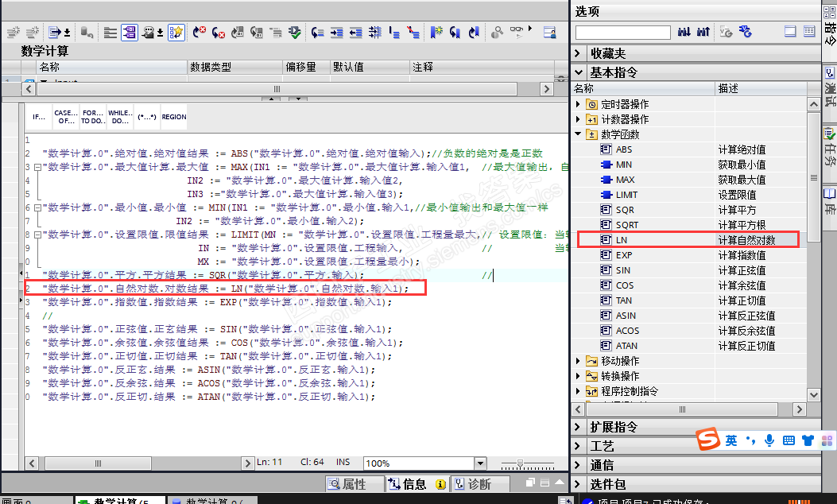Viewport: 837px width, 504px height.
Task: Open the 属性 tab
Action: pyautogui.click(x=354, y=483)
